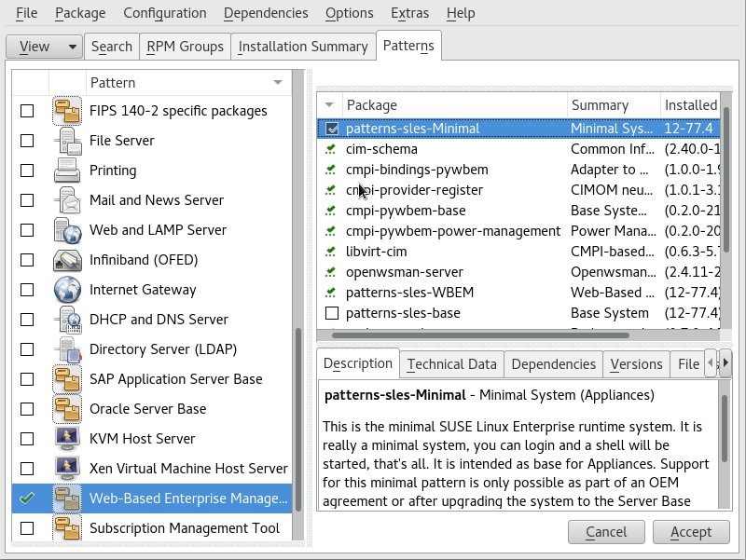
Task: Click the Directory Server (LDAP) icon
Action: coord(67,349)
